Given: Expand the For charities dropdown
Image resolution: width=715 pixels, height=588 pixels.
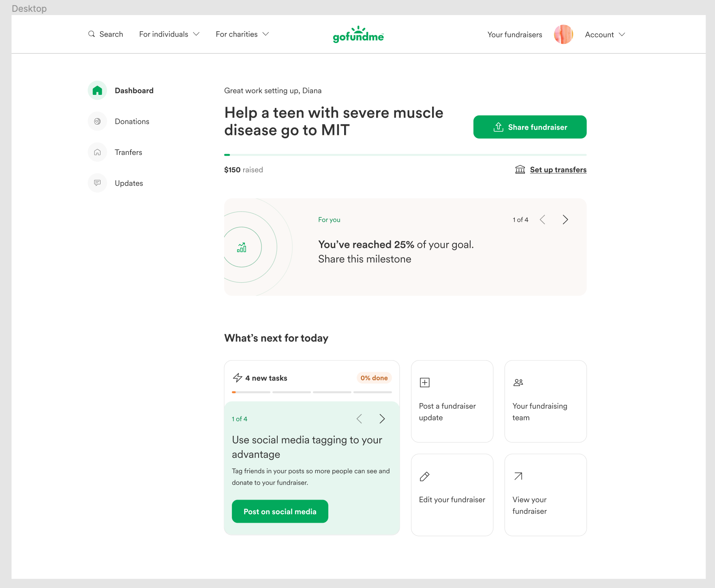Looking at the screenshot, I should point(242,34).
